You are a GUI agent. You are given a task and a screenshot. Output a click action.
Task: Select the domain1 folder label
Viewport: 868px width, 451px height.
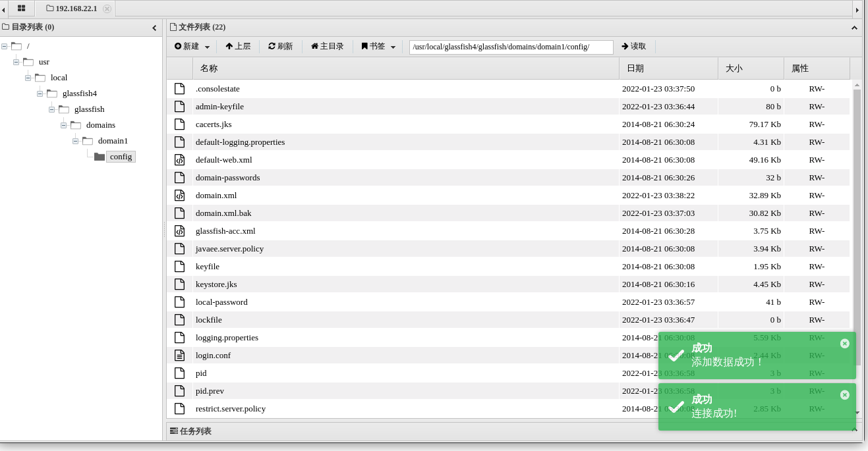[113, 141]
